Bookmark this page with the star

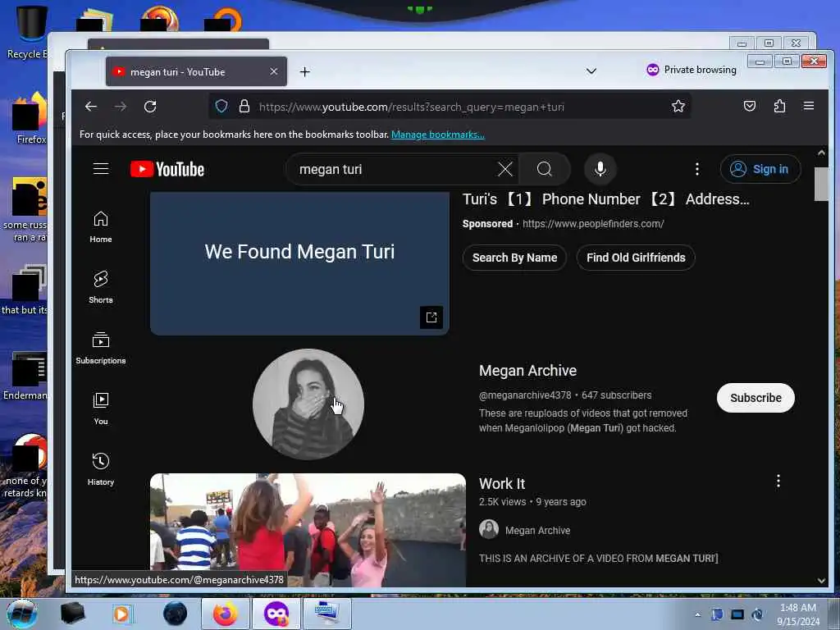678,107
